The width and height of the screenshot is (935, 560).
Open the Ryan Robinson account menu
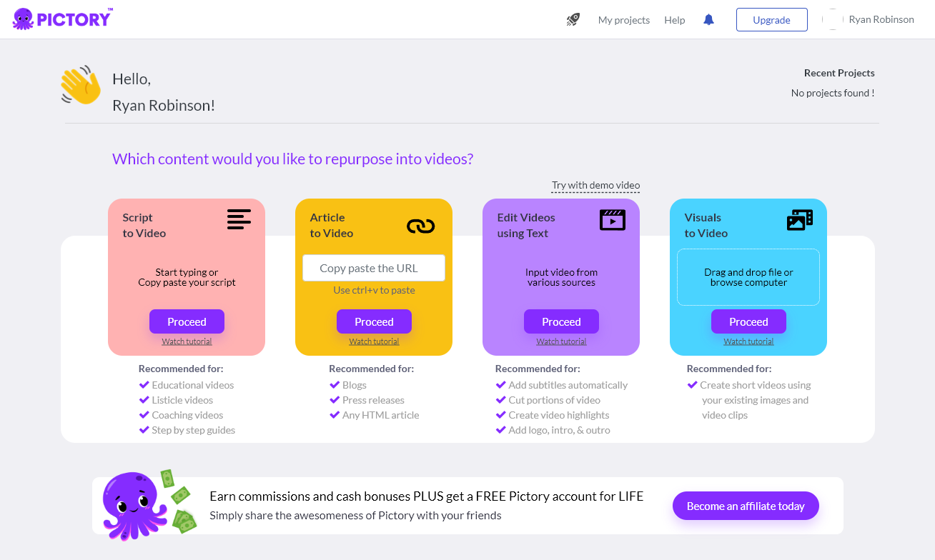[881, 19]
